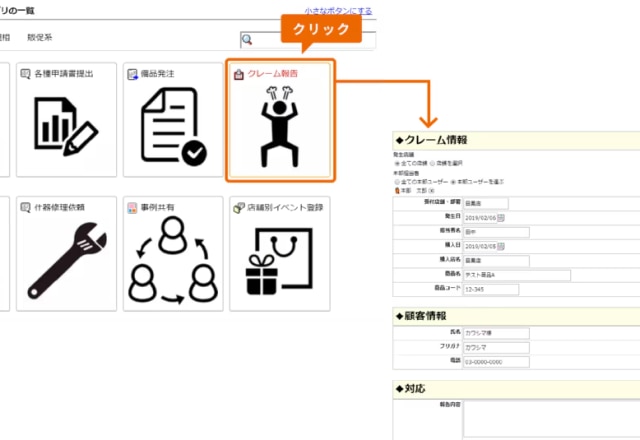This screenshot has height=440, width=640.
Task: Open the クレーム報告 app tile
Action: click(x=280, y=121)
